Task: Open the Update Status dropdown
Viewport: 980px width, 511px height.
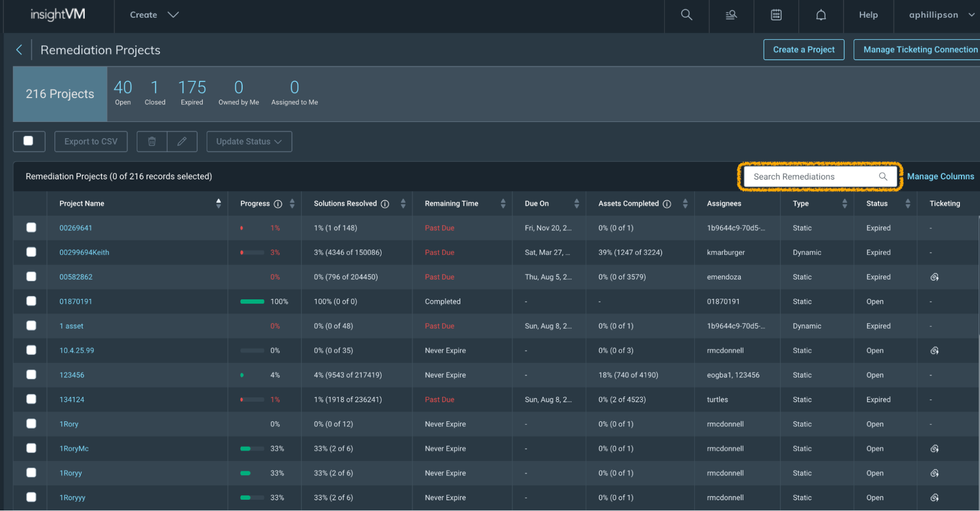Action: click(249, 142)
